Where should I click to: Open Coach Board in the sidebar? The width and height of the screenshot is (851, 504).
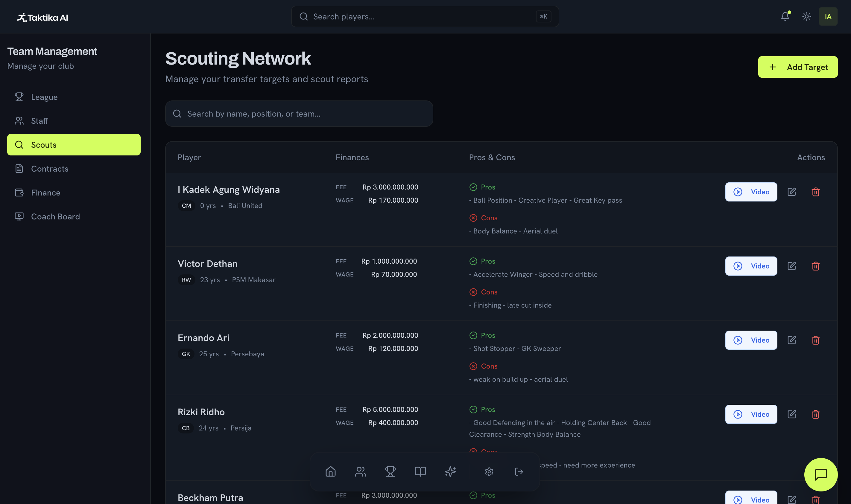click(x=74, y=216)
